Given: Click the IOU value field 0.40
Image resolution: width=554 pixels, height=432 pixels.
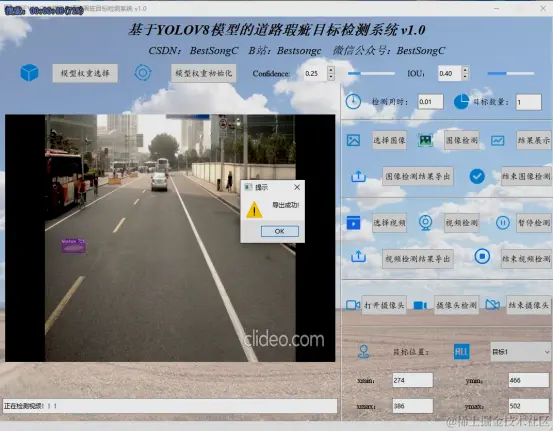Looking at the screenshot, I should [x=449, y=73].
